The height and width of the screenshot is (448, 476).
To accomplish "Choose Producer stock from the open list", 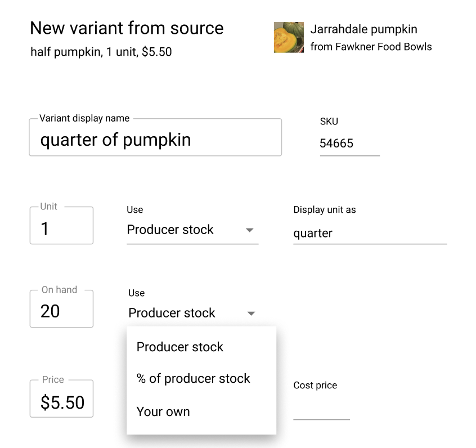I will pyautogui.click(x=180, y=347).
